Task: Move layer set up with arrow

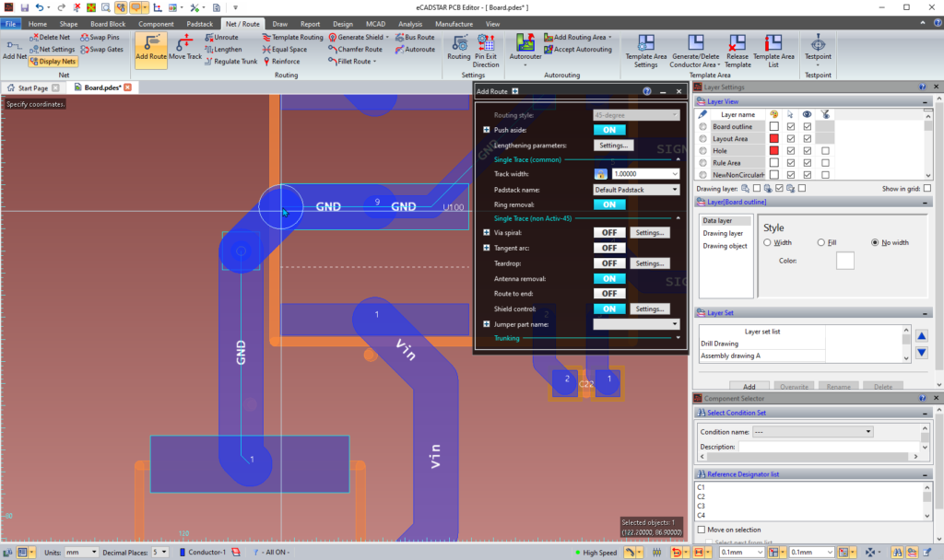Action: click(x=921, y=335)
